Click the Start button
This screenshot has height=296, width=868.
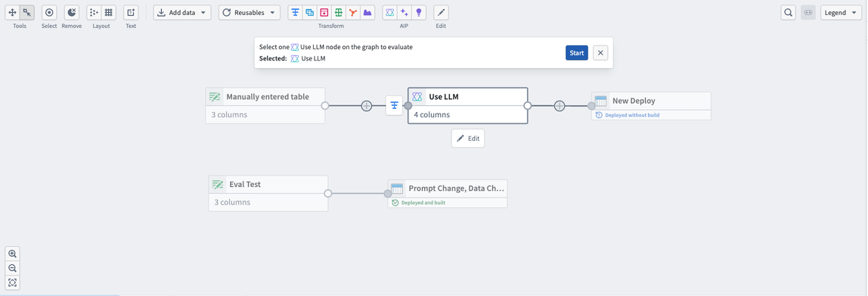[577, 53]
